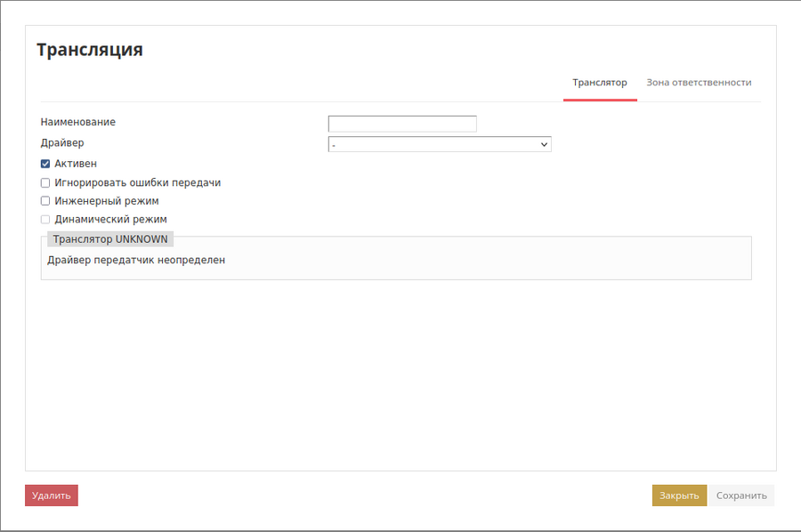Open the Драйвер dropdown list

[x=439, y=144]
